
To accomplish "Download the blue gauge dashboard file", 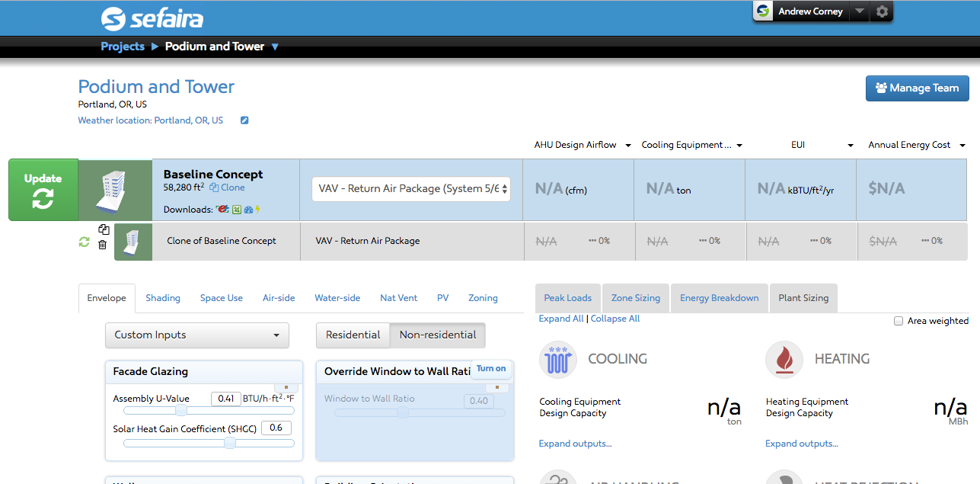I will (x=248, y=210).
